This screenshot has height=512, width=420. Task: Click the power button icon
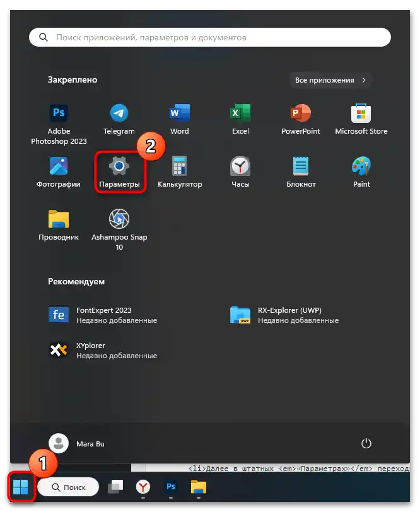[x=366, y=443]
